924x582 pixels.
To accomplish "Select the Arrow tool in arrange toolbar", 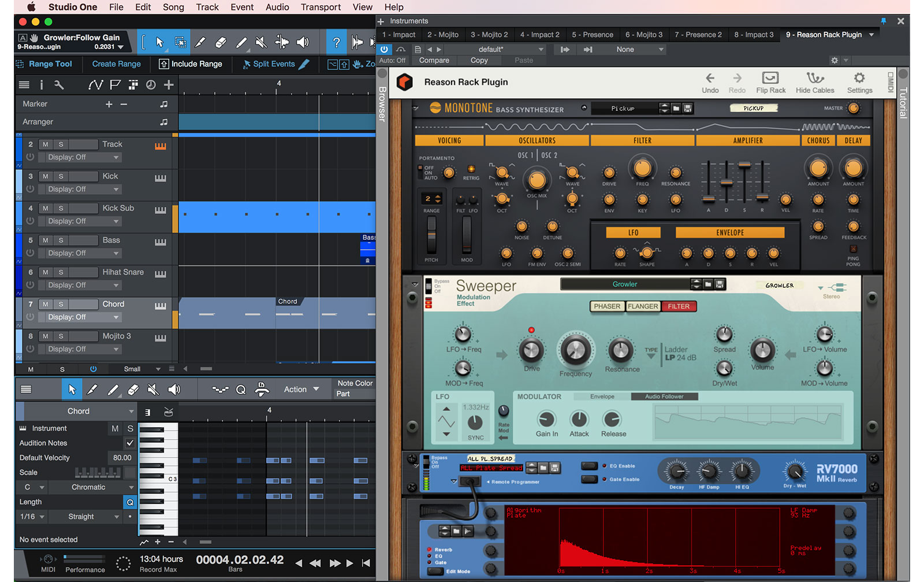I will (x=160, y=42).
